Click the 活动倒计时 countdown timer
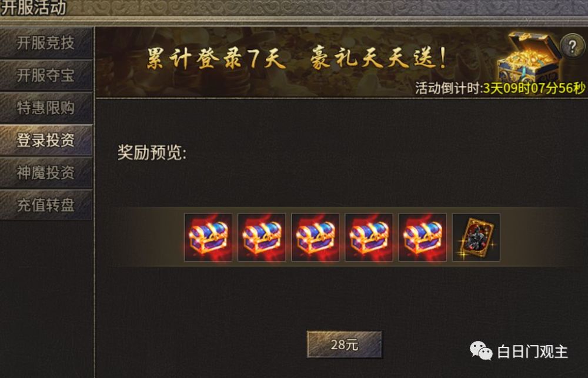This screenshot has width=588, height=378. click(x=500, y=89)
